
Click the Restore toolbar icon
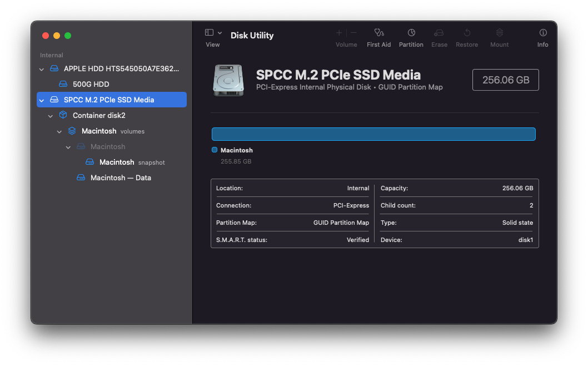[467, 33]
